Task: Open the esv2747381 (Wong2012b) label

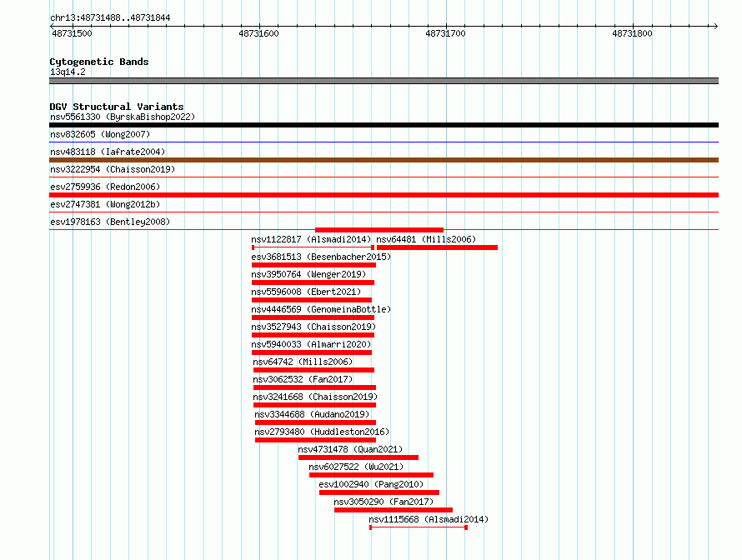Action: click(x=105, y=204)
